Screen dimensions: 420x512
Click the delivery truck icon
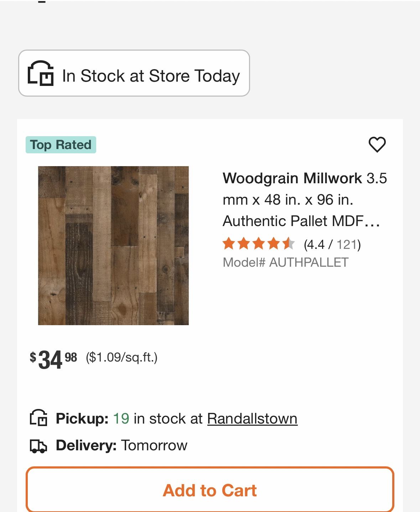(38, 445)
